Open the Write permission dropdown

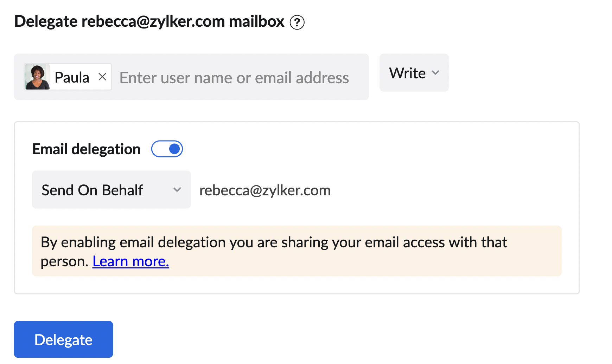(x=414, y=73)
